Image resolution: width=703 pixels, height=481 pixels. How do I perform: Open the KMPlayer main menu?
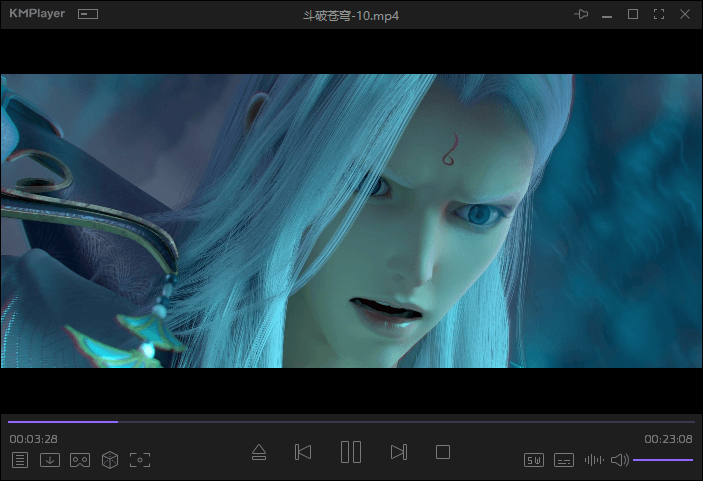point(39,14)
